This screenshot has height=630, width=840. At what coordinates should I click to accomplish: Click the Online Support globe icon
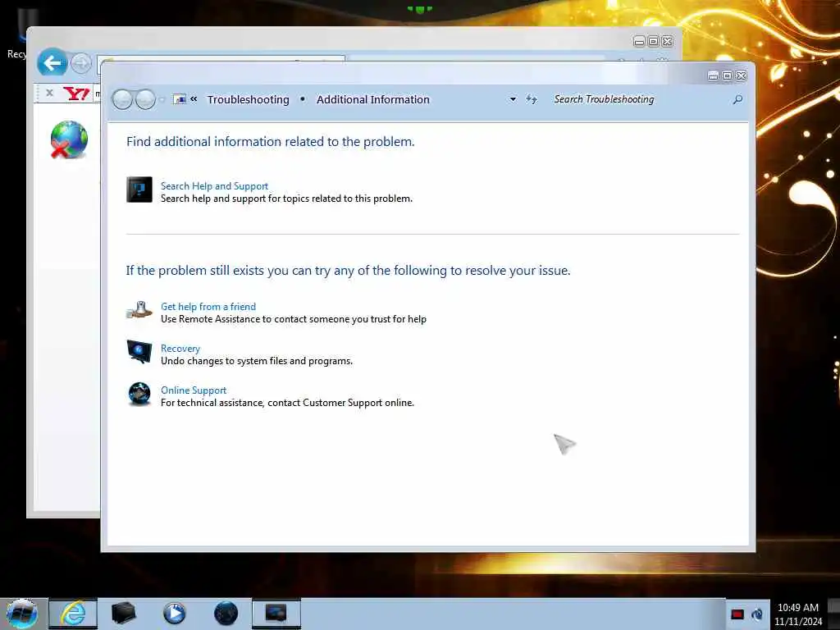point(139,394)
